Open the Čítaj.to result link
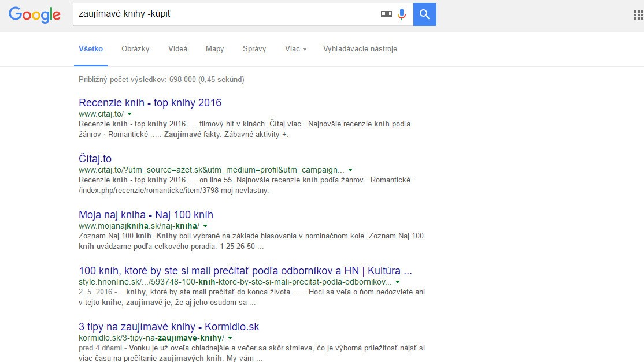This screenshot has width=644, height=362. 95,159
